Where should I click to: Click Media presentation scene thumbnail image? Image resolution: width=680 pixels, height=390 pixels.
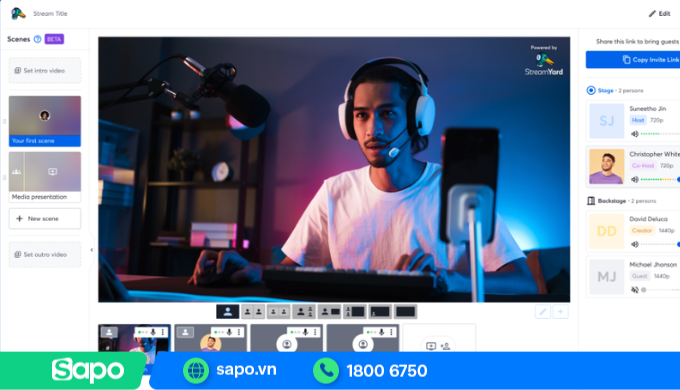pyautogui.click(x=45, y=172)
